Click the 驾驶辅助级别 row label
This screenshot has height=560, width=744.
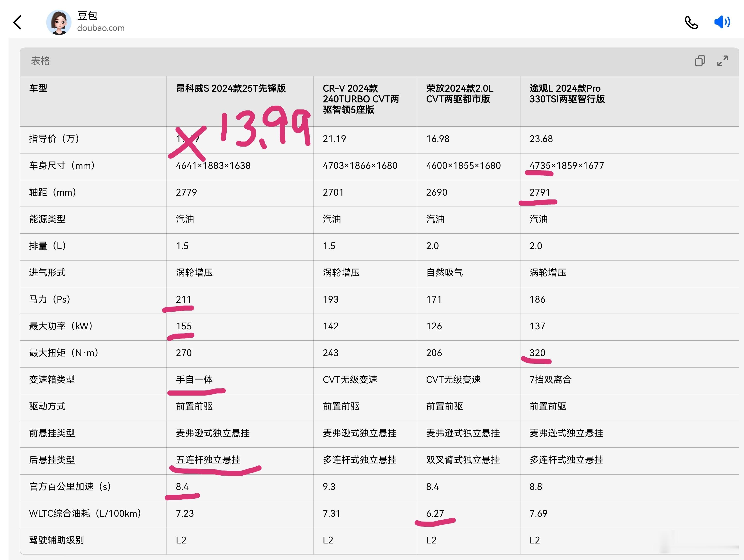click(x=56, y=540)
